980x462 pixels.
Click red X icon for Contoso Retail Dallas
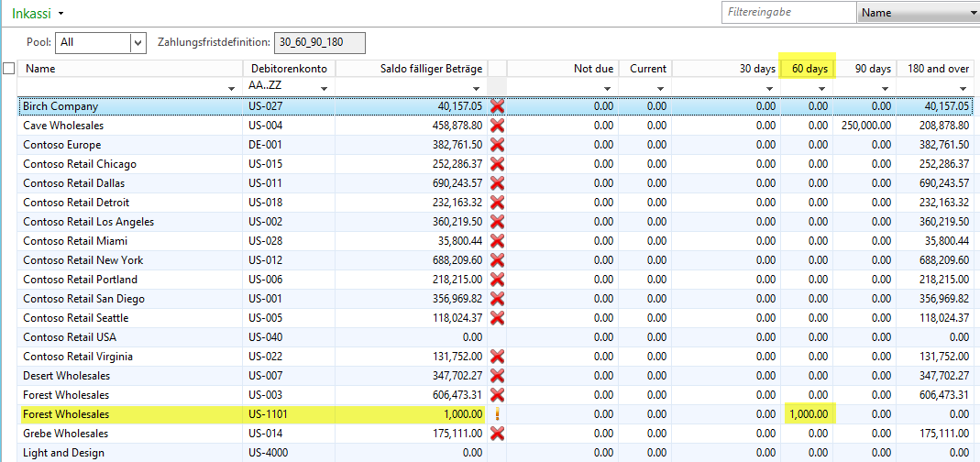[x=498, y=183]
